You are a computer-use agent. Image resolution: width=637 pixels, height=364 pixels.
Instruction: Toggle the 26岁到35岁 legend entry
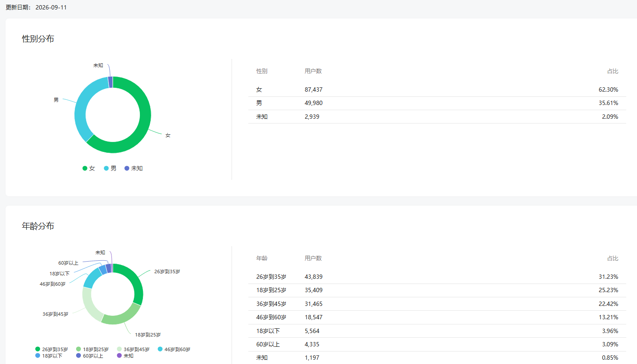(52, 349)
